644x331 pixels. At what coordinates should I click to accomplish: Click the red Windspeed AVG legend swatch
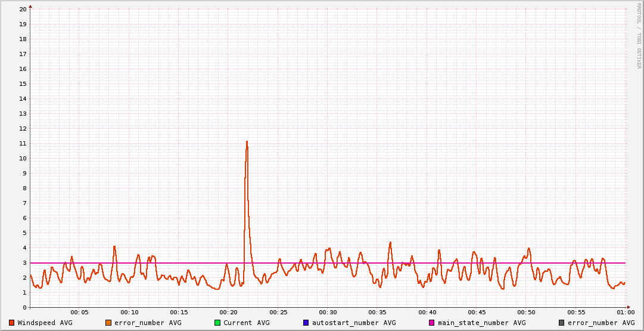(12, 323)
